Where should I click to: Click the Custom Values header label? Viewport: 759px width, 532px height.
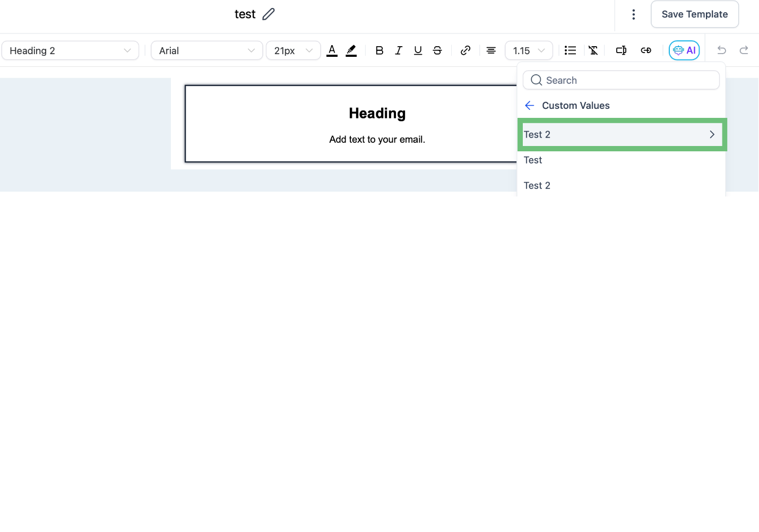[x=575, y=106]
